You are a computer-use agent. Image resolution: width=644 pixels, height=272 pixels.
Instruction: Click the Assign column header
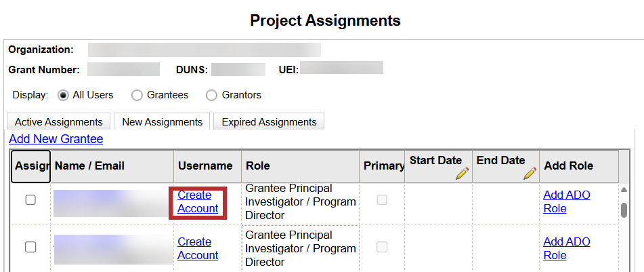[x=30, y=166]
